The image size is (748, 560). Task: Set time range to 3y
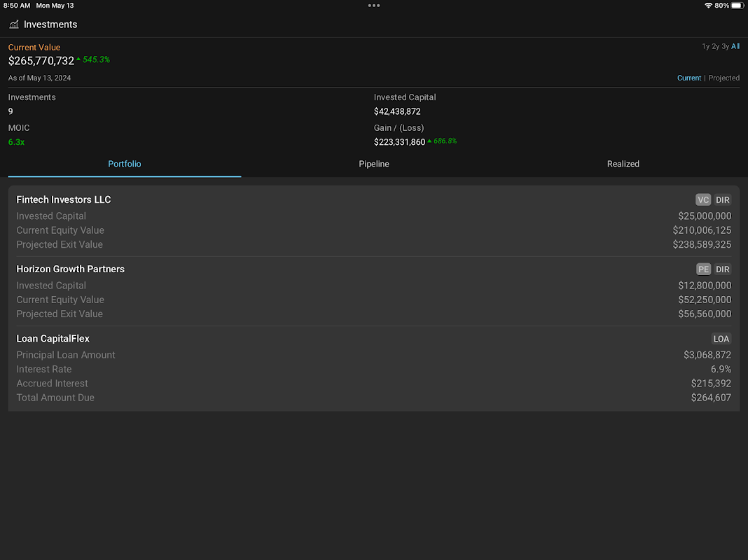click(x=725, y=46)
